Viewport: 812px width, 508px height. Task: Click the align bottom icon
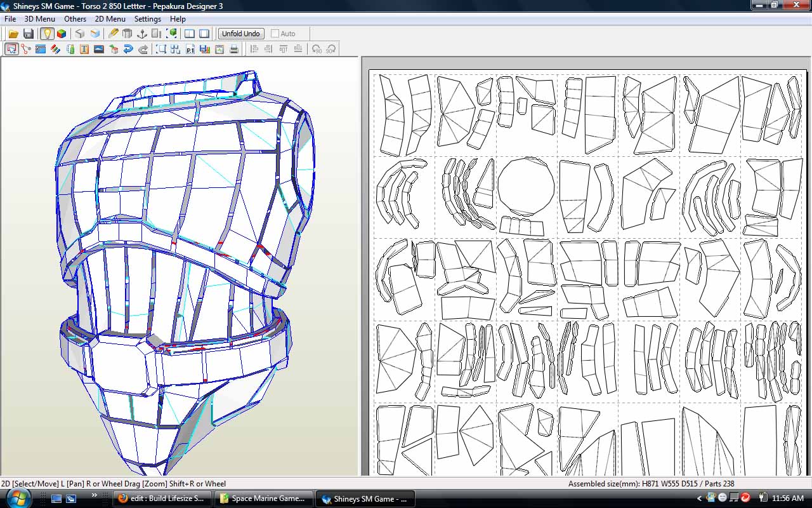tap(298, 49)
